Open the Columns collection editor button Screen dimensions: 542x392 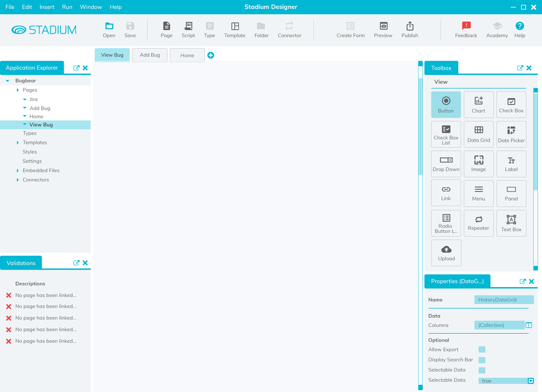point(528,325)
